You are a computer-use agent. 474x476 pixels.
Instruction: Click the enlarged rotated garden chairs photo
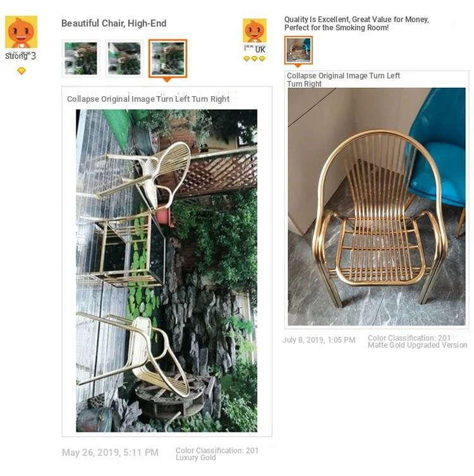(167, 271)
